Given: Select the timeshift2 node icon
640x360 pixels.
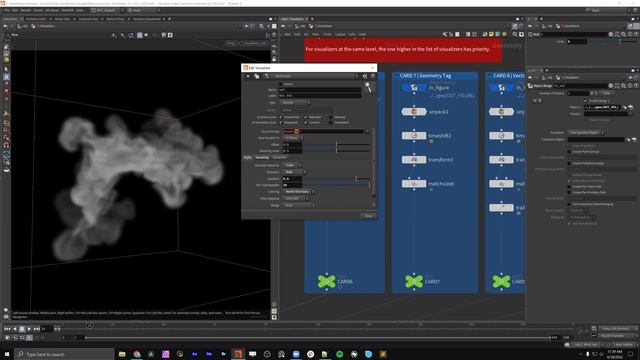Looking at the screenshot, I should 414,136.
